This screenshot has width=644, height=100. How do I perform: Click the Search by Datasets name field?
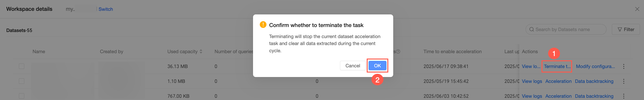(568, 30)
